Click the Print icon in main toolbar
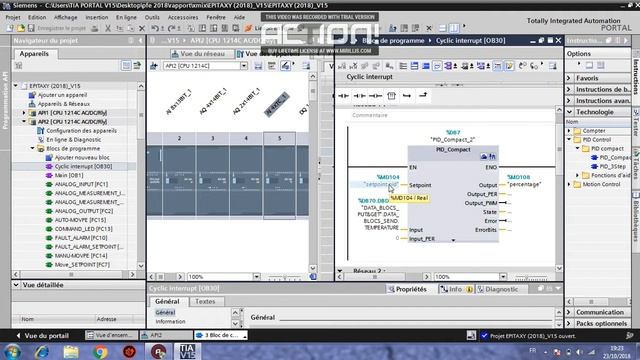Viewport: 640px width, 360px height. 95,28
